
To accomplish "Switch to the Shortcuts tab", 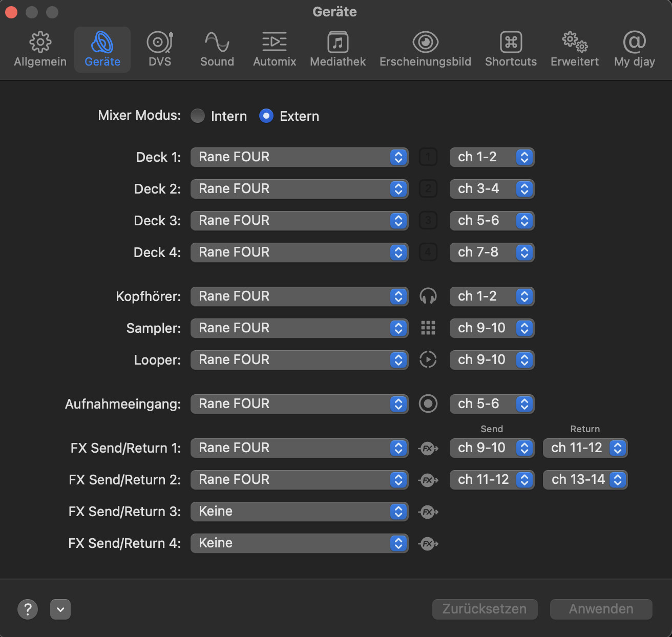I will coord(511,50).
